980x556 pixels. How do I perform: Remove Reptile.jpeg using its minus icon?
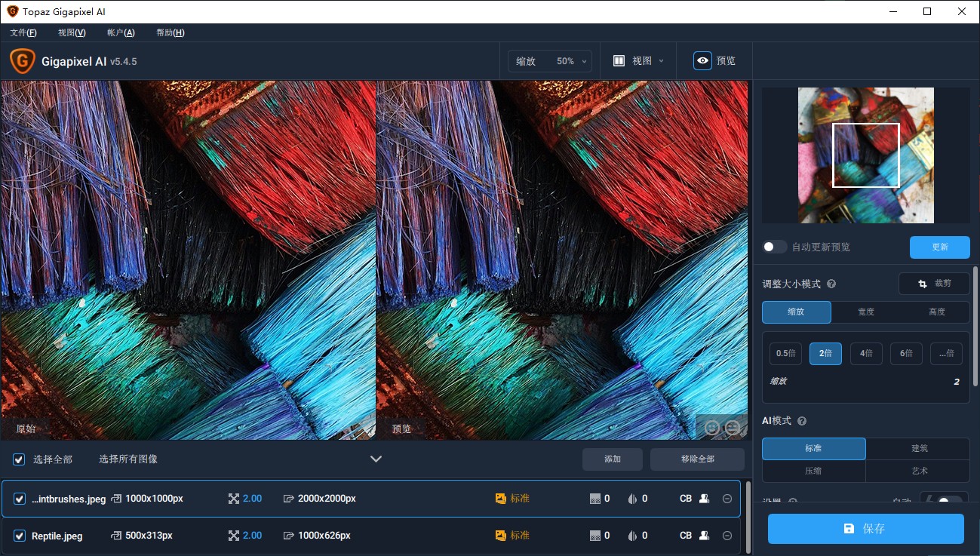point(727,536)
